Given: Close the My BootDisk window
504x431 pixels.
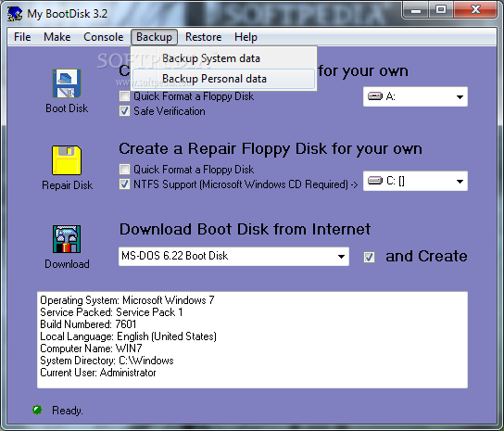Looking at the screenshot, I should coord(475,10).
